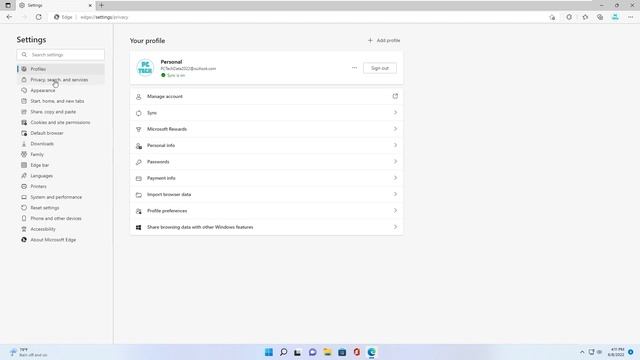Click Add profile
This screenshot has height=360, width=640.
point(384,40)
